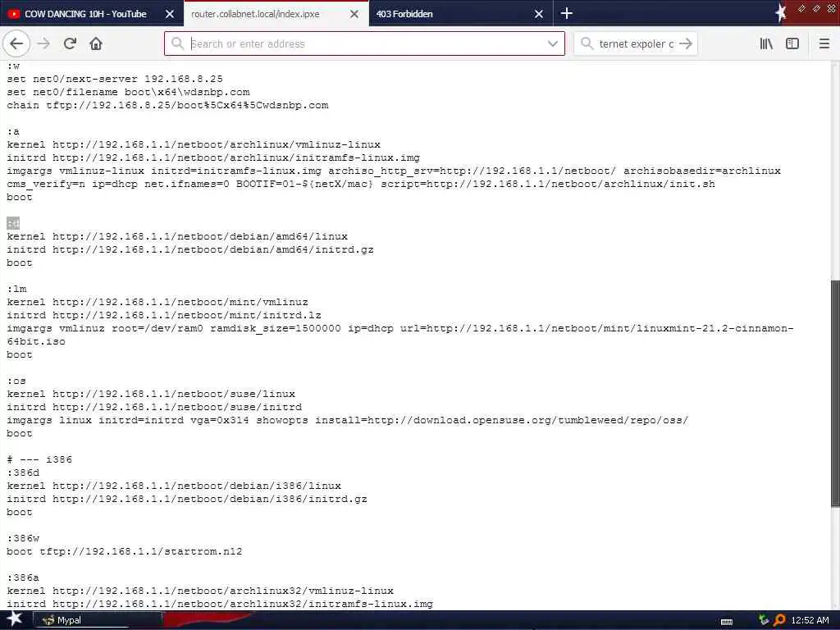Click the netboot/suse/initrd line
840x630 pixels.
pyautogui.click(x=154, y=407)
